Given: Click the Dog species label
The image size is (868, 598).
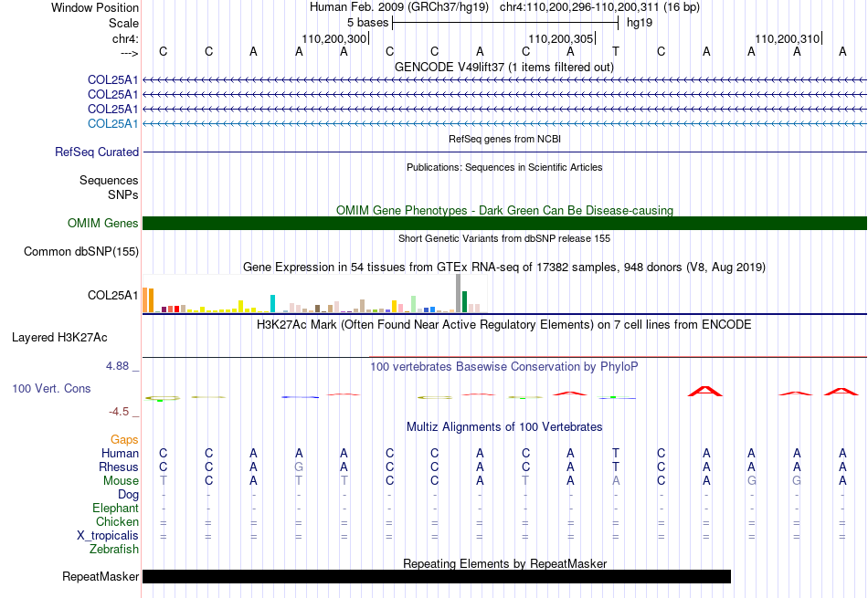Looking at the screenshot, I should click(128, 495).
